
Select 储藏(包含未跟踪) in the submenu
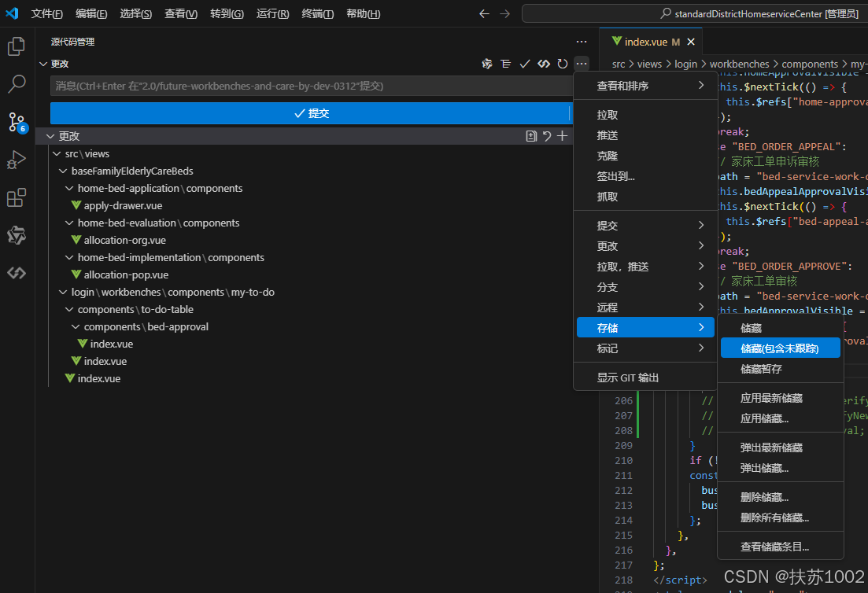(781, 348)
